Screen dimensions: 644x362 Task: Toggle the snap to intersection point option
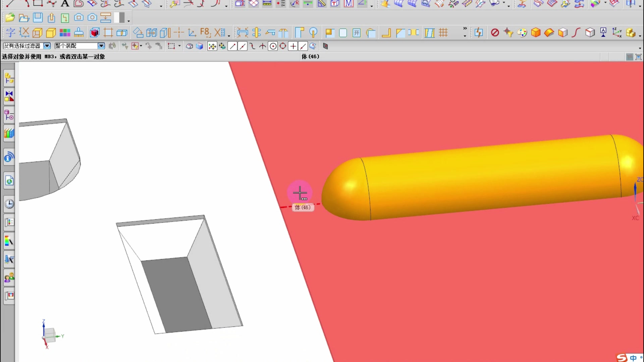pos(263,46)
